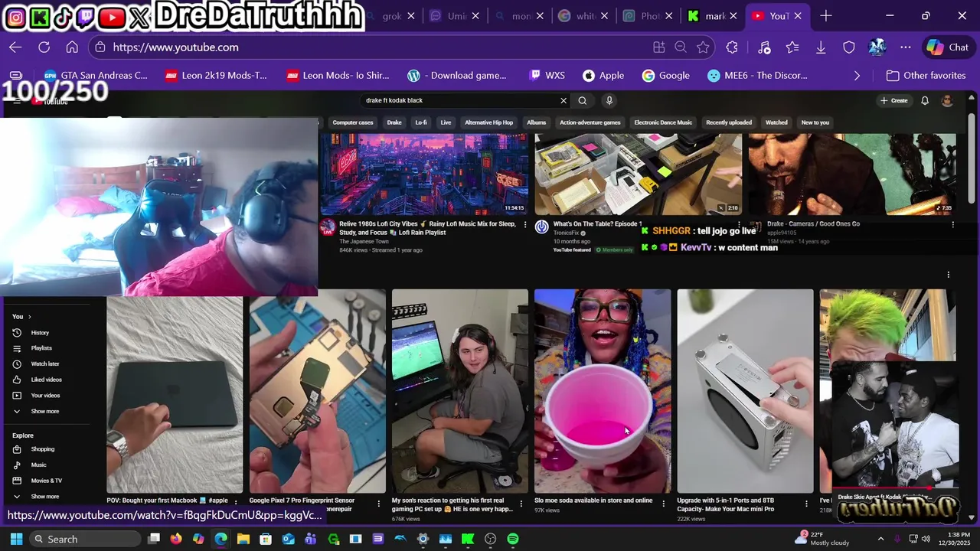980x551 pixels.
Task: Open Watch later in the sidebar
Action: point(45,364)
